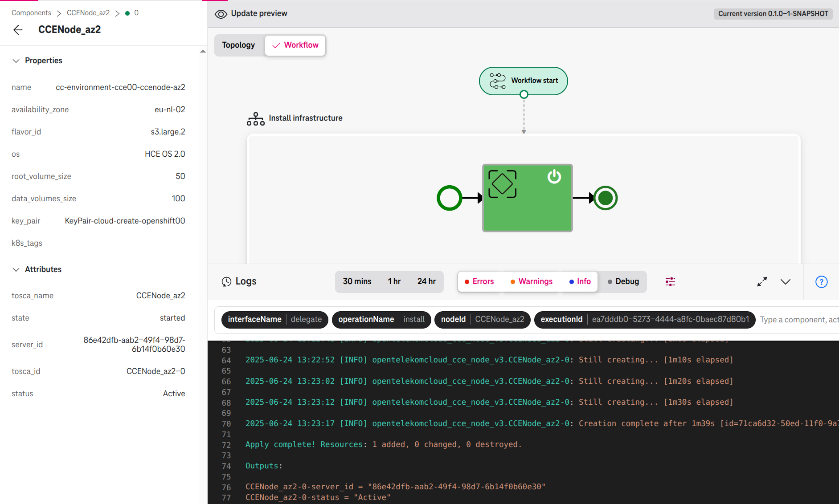Click the flavor_id value s3.large.2
The height and width of the screenshot is (504, 839).
[x=168, y=132]
